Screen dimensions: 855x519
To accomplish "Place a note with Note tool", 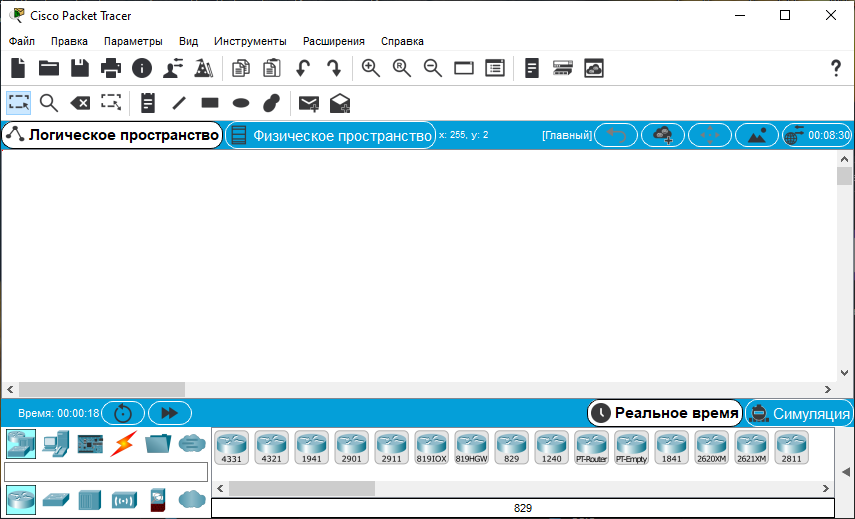I will coord(148,102).
